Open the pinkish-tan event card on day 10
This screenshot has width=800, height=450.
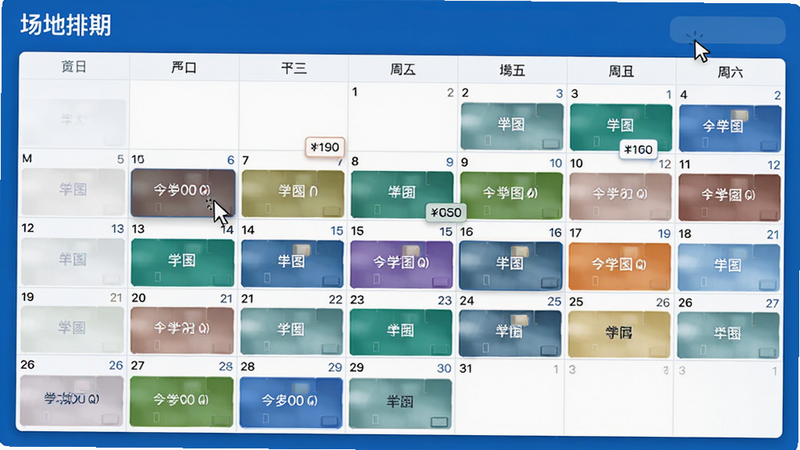tap(620, 196)
